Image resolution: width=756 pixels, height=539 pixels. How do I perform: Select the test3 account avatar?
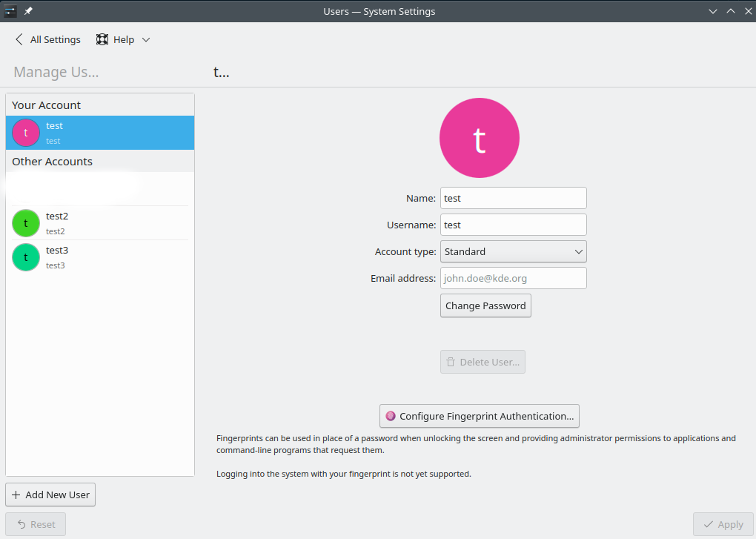click(x=25, y=257)
